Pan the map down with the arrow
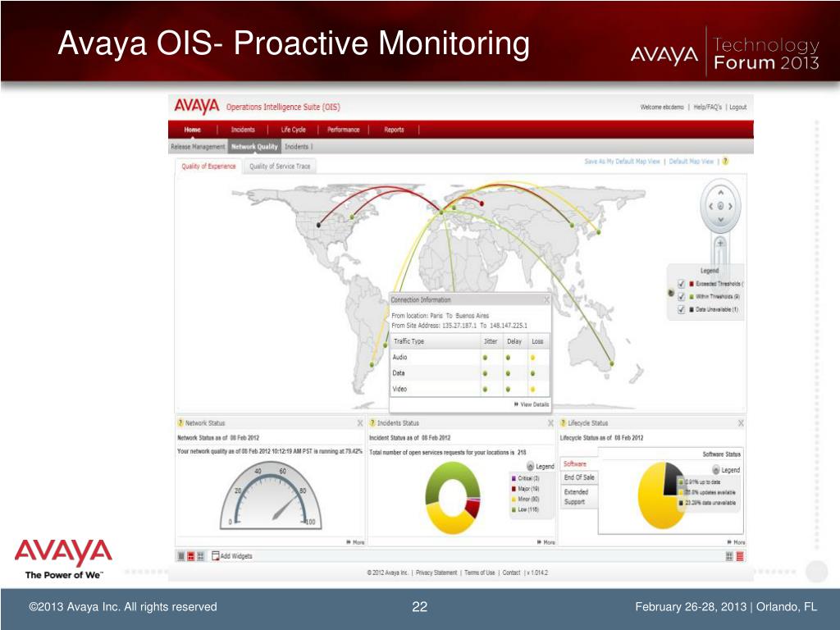The height and width of the screenshot is (630, 840). pyautogui.click(x=720, y=220)
